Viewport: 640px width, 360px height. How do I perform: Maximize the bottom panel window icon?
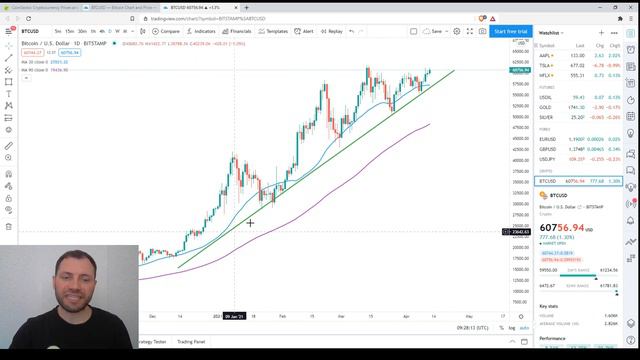(x=524, y=342)
